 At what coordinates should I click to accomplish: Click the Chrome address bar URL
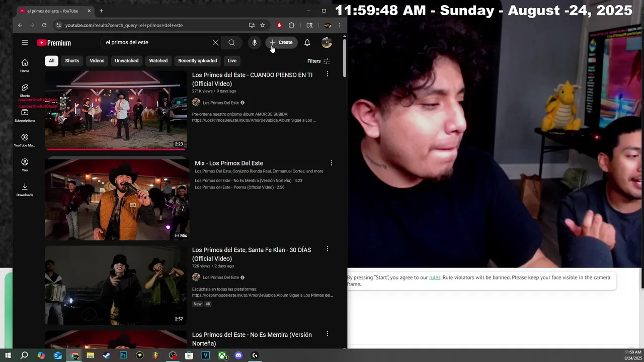124,25
